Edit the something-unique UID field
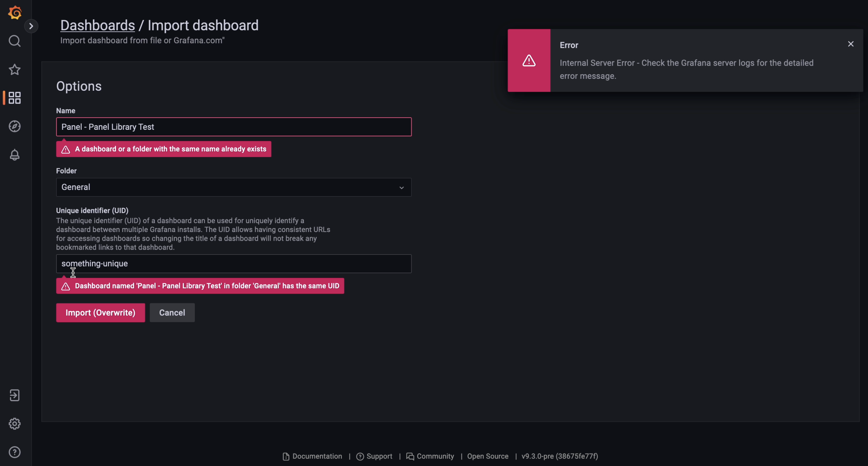Viewport: 868px width, 466px height. [x=234, y=264]
